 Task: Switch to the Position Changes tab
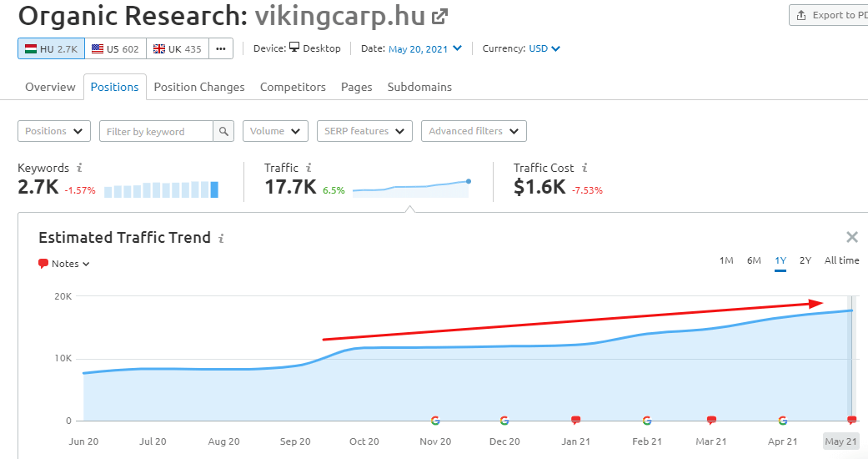[x=199, y=87]
